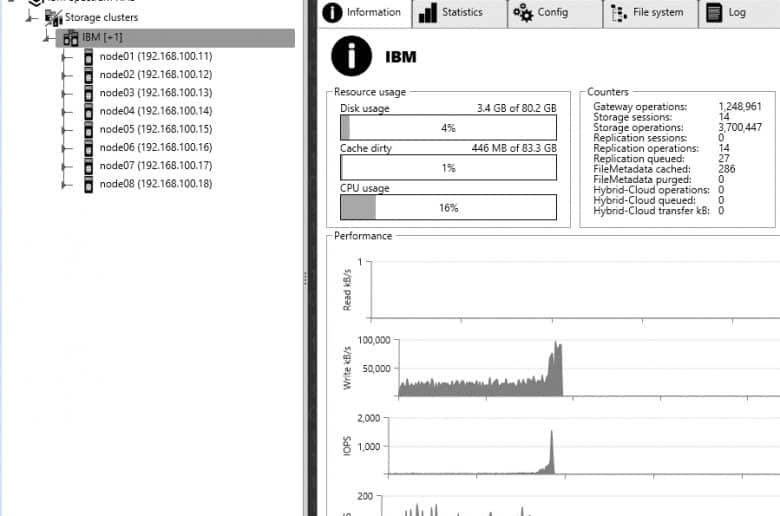Click the File system tree icon

point(619,13)
